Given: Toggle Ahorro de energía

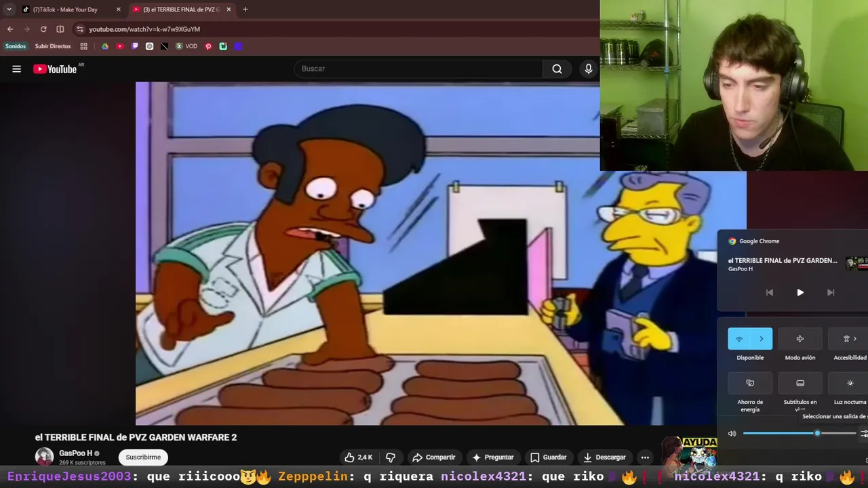Looking at the screenshot, I should (x=750, y=383).
